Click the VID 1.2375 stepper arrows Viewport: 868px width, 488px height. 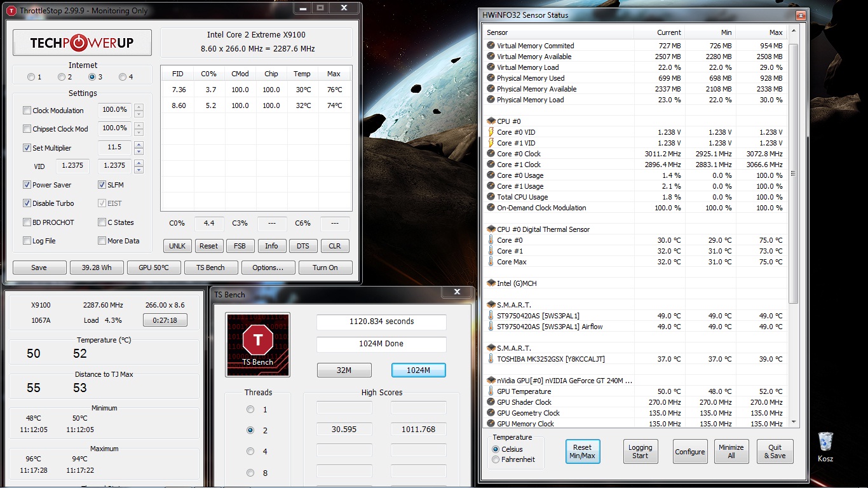(x=139, y=166)
